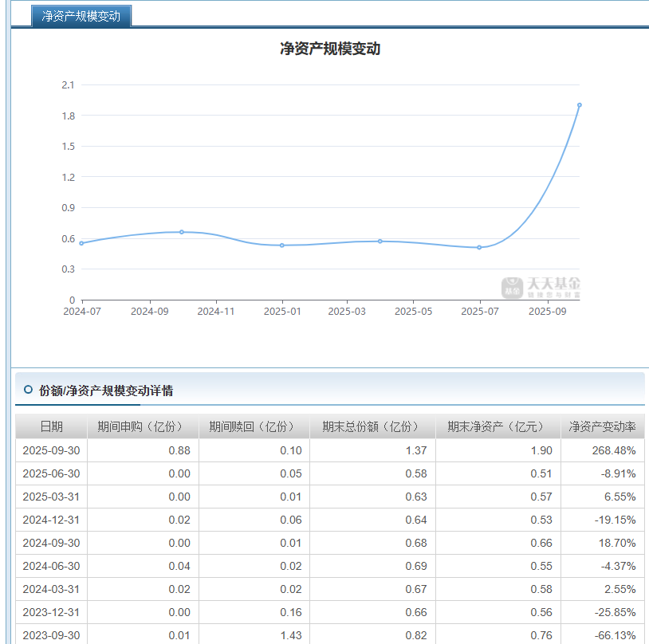Select the date cell 2025-06-30
The image size is (649, 644).
(51, 473)
